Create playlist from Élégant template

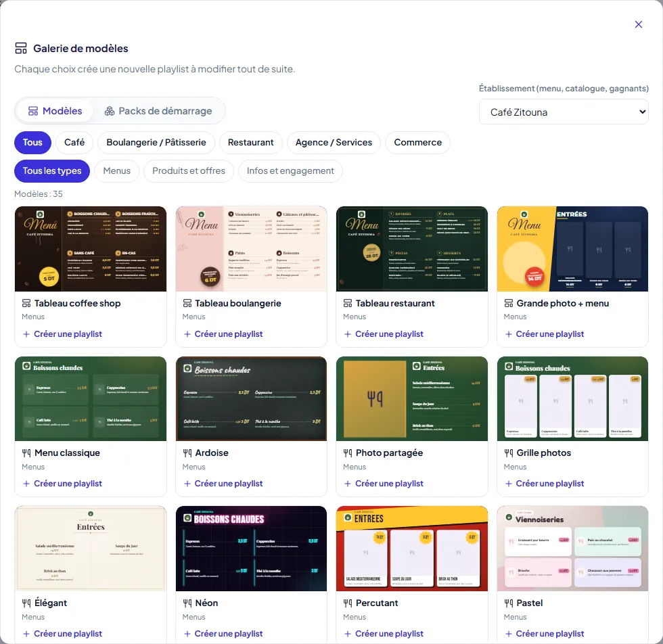(62, 633)
